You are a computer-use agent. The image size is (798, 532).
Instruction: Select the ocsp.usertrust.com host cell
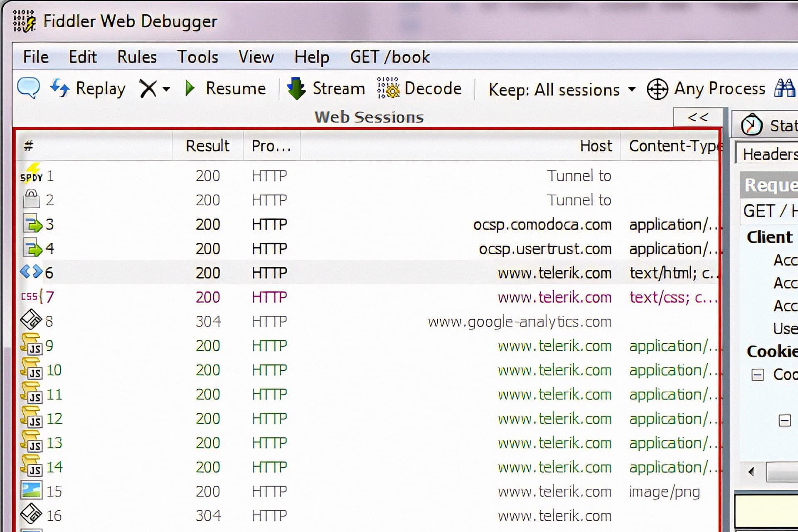545,249
